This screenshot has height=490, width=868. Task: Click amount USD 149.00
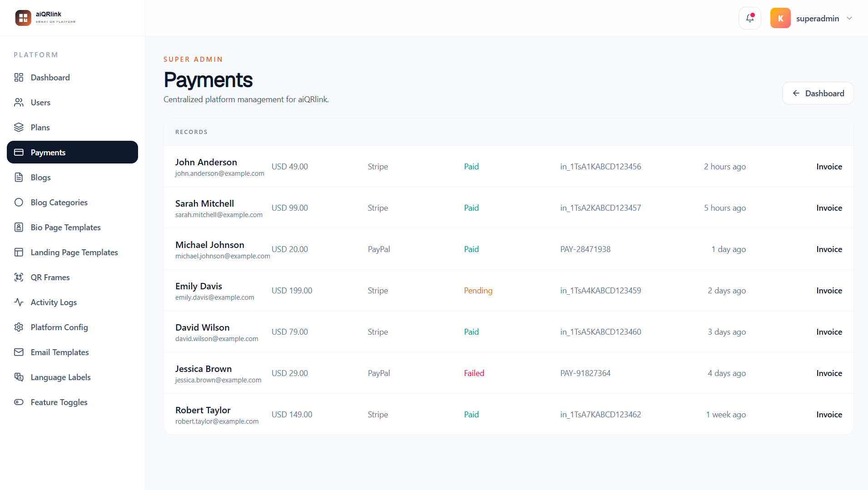(x=292, y=415)
